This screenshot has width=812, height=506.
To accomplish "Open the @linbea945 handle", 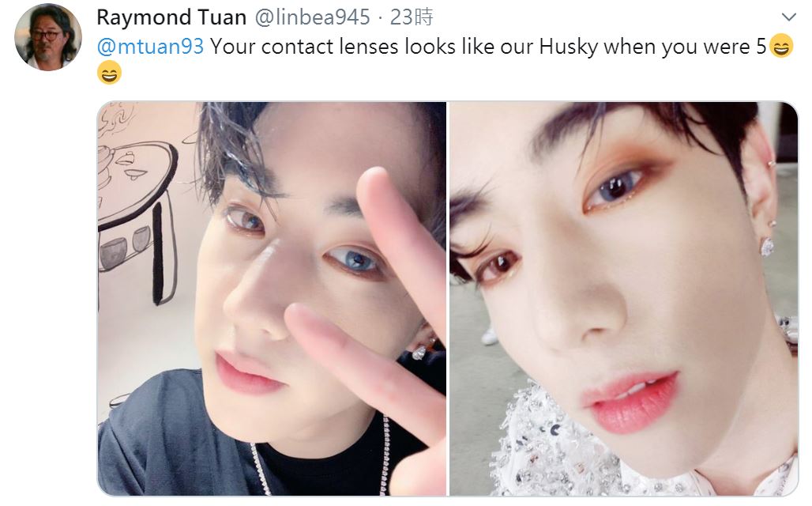I will (312, 17).
